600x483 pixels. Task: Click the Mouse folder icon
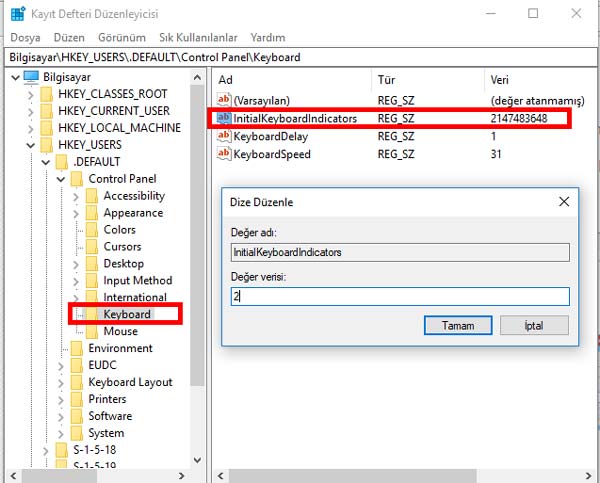pyautogui.click(x=92, y=331)
